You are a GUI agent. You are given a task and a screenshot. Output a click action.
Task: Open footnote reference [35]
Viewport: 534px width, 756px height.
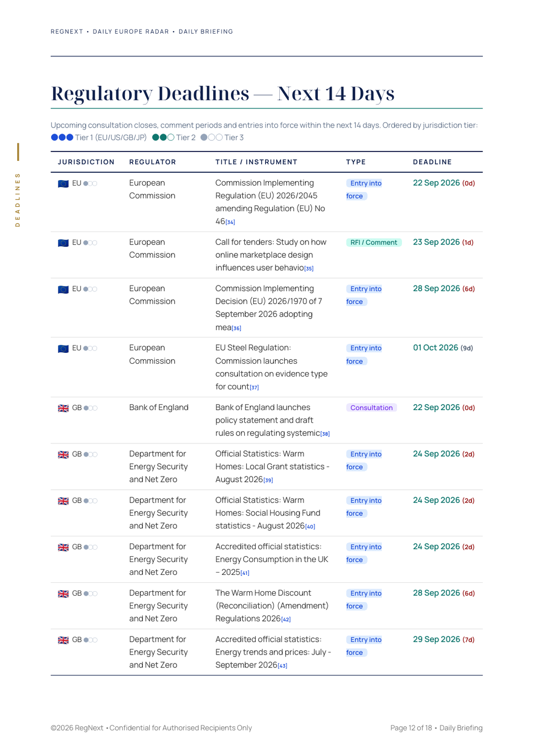click(309, 269)
